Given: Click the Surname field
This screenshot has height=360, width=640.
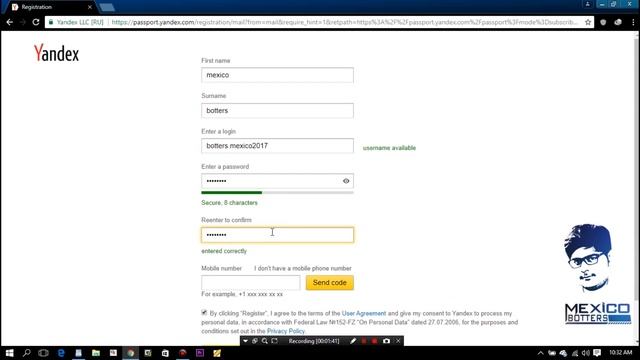Looking at the screenshot, I should click(x=278, y=111).
